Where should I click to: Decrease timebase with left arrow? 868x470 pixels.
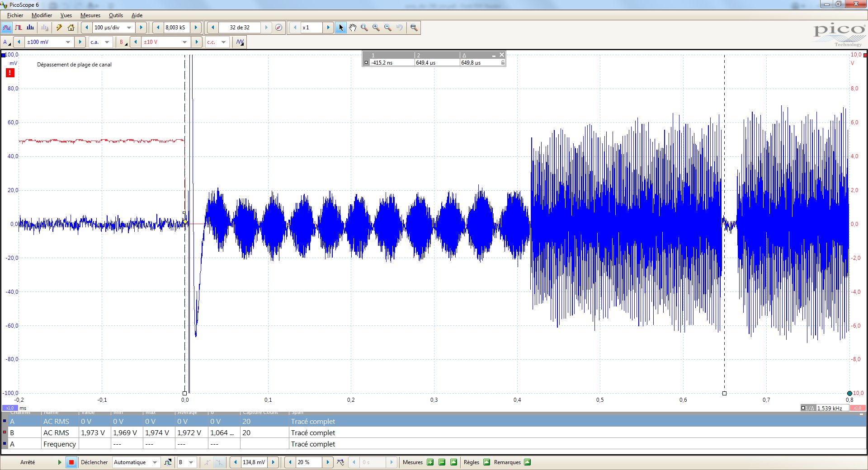87,28
